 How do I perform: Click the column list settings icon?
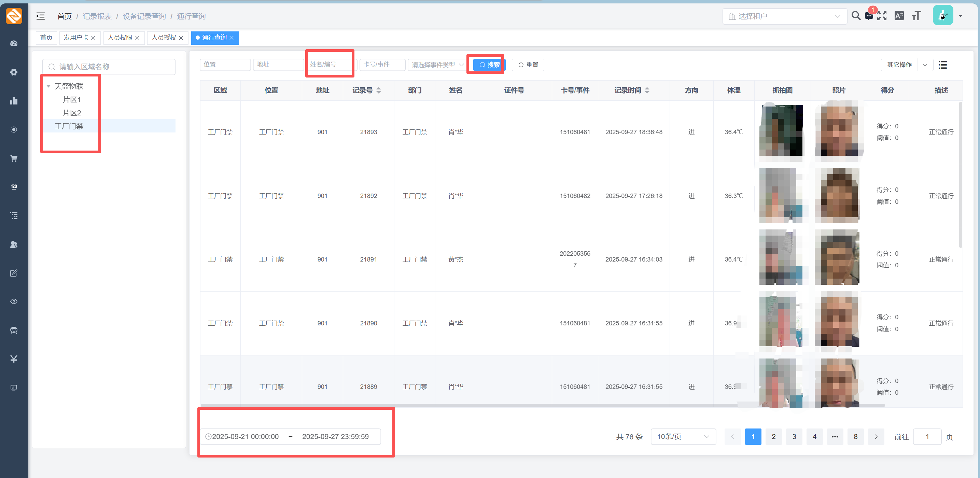[942, 65]
